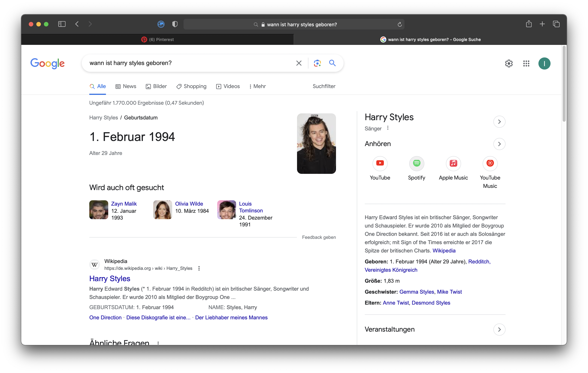
Task: Add a new tab with the plus icon
Action: coord(542,24)
